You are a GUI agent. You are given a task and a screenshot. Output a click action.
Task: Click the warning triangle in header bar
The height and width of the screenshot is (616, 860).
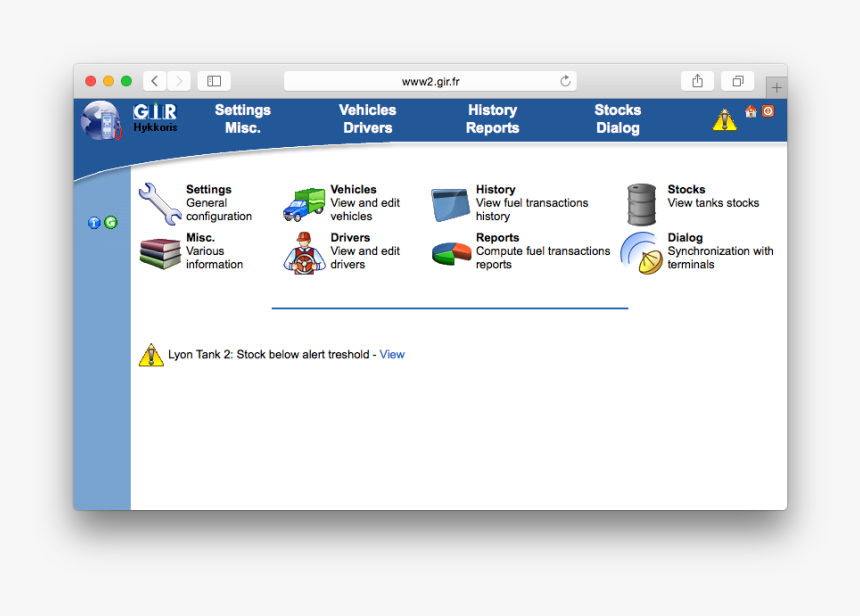click(x=725, y=119)
